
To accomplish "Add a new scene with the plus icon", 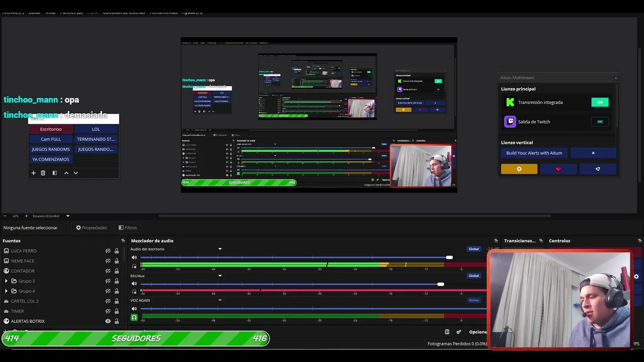I will coord(34,173).
